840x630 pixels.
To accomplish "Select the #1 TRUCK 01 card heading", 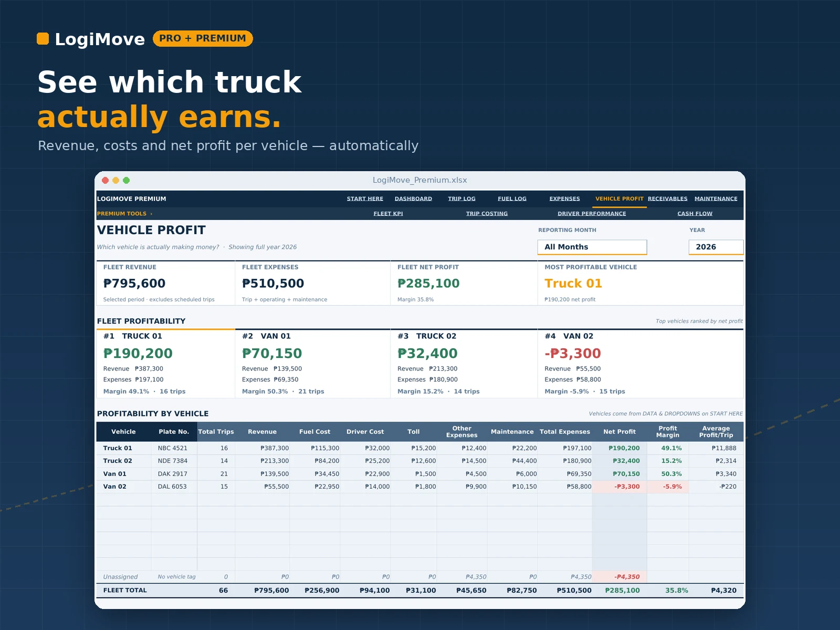I will [133, 336].
